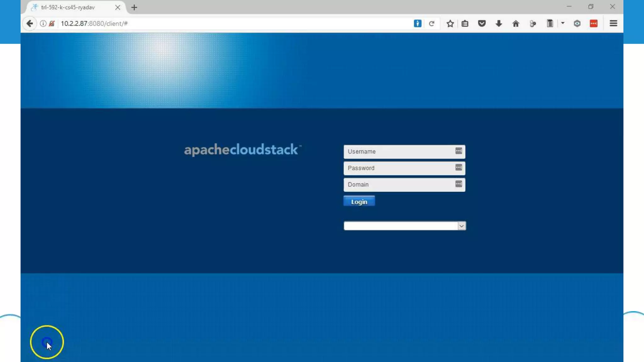Bookmark this page with the star icon
Viewport: 644px width, 362px height.
coord(450,24)
